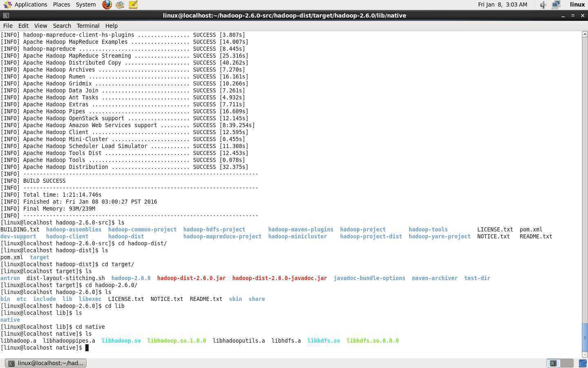The height and width of the screenshot is (368, 588).
Task: Click libhadoop.so in the listing
Action: click(x=121, y=341)
